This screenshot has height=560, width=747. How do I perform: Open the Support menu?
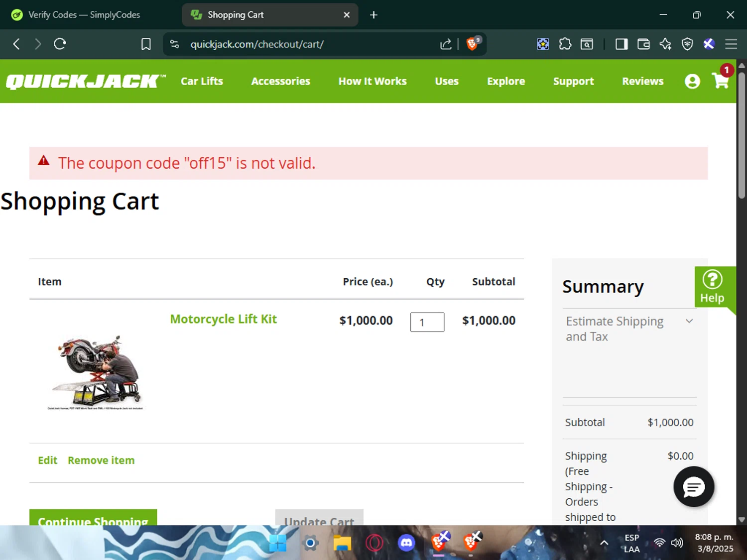point(573,81)
